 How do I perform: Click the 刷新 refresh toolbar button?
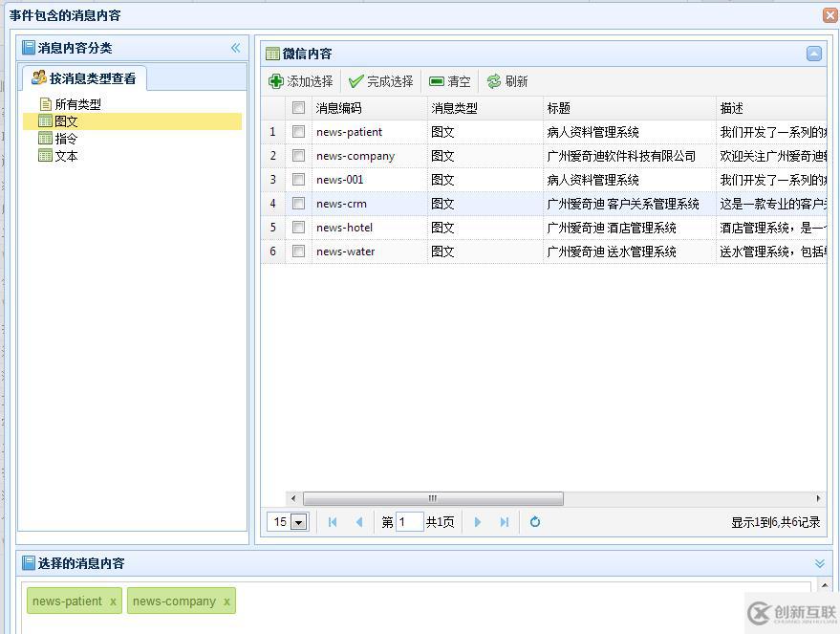[x=507, y=81]
